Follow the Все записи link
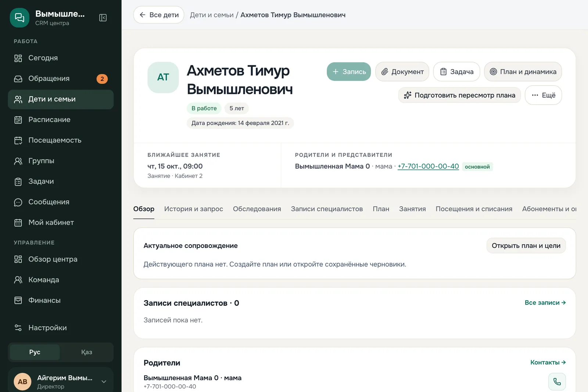Image resolution: width=588 pixels, height=392 pixels. 545,303
